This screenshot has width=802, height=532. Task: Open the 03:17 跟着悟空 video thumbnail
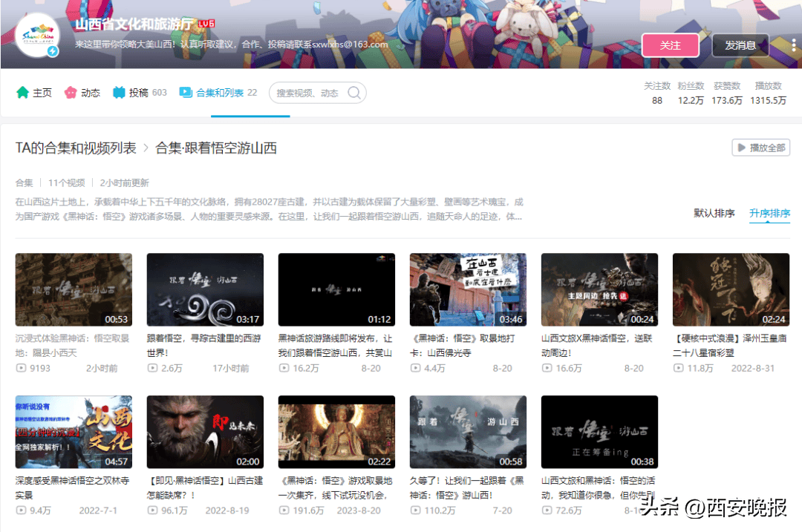(x=205, y=290)
